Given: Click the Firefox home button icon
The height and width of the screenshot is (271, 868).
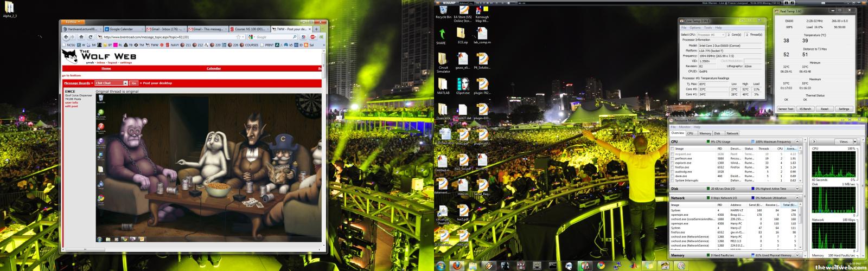Looking at the screenshot, I should (81, 37).
